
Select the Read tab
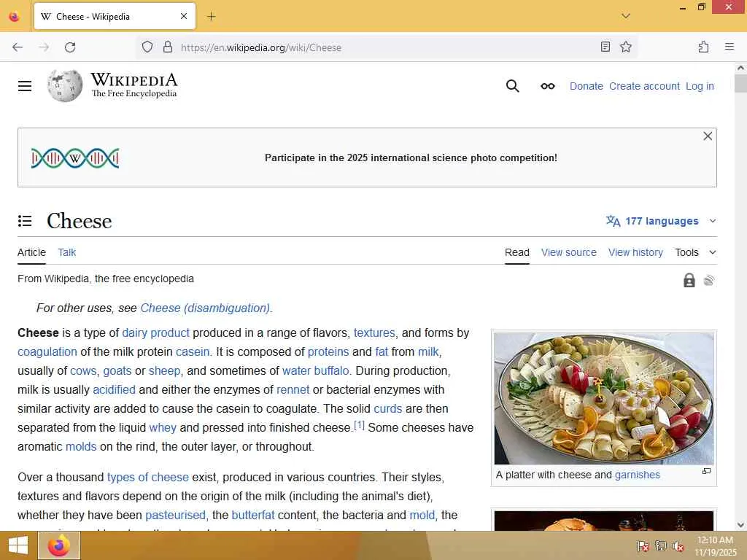[x=517, y=252]
